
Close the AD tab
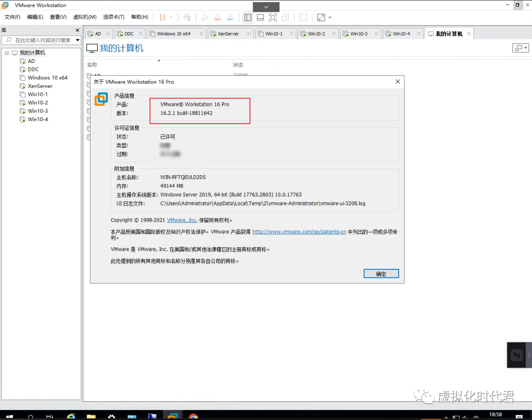(x=108, y=33)
